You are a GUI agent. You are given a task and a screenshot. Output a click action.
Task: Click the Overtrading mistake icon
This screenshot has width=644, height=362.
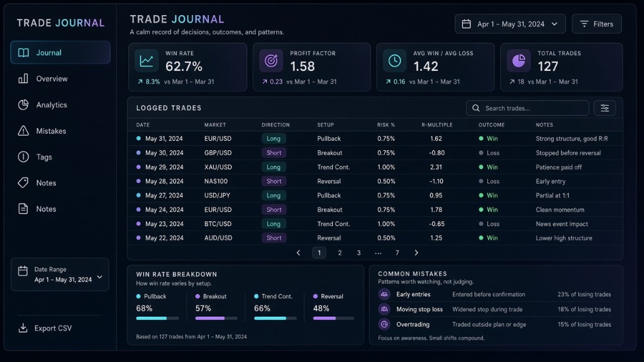[384, 324]
